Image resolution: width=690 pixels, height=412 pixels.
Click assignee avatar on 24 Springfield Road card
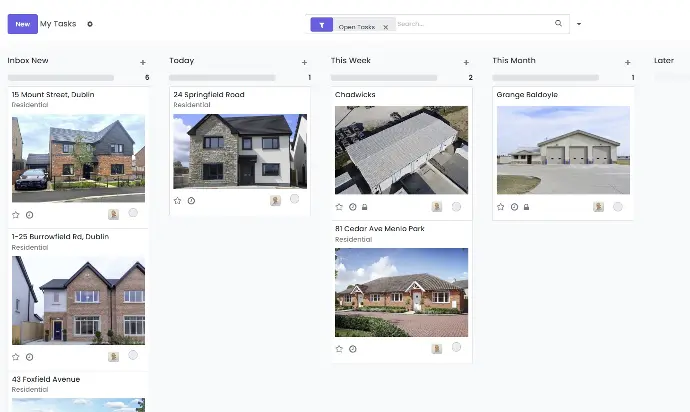pyautogui.click(x=275, y=201)
